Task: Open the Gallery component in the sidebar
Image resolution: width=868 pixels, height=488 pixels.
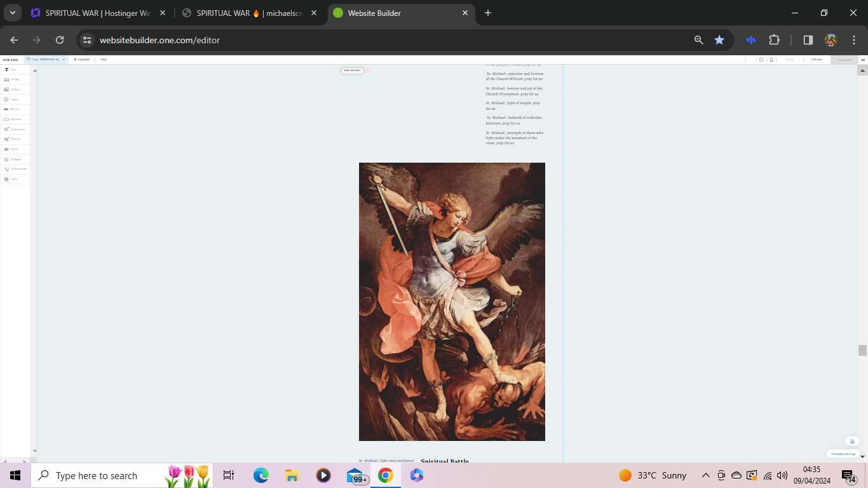Action: (x=15, y=89)
